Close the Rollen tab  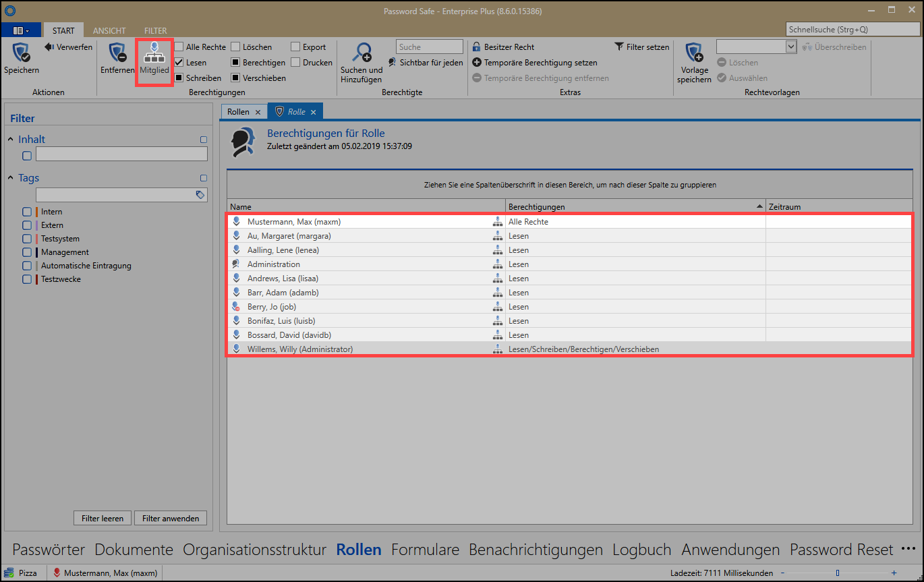click(x=258, y=112)
